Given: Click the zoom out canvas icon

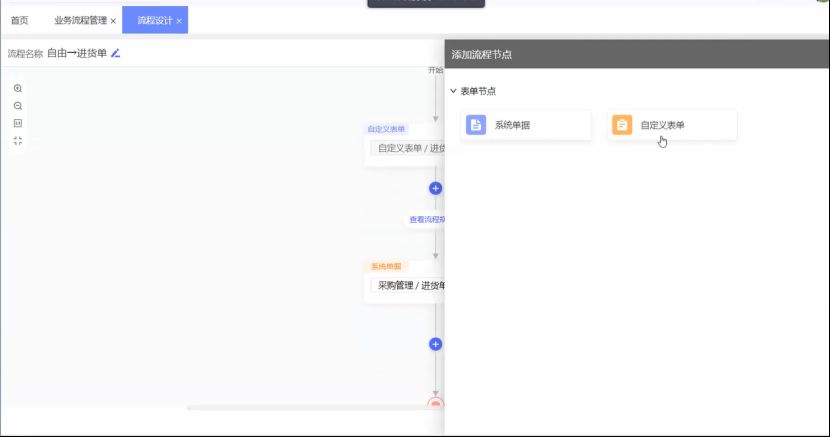Looking at the screenshot, I should pos(18,106).
